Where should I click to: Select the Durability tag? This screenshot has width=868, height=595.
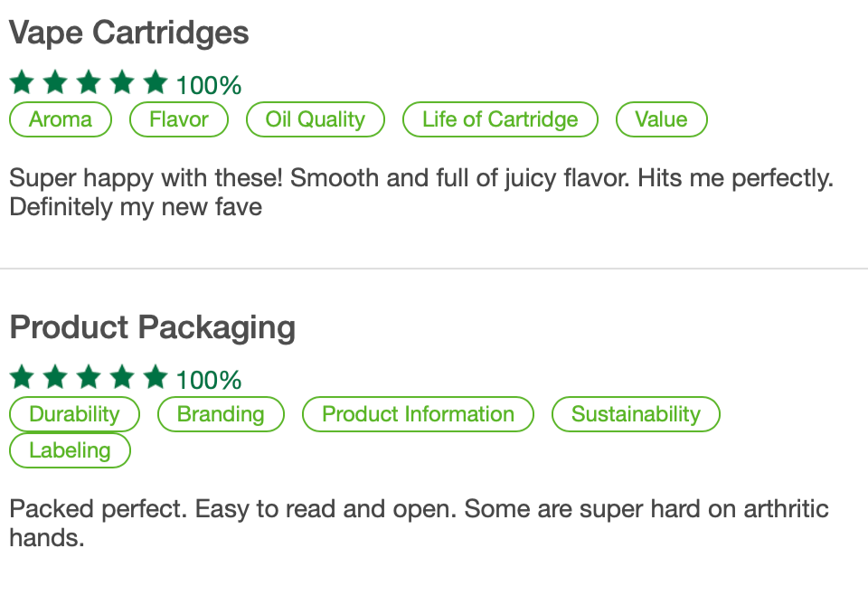pos(74,414)
